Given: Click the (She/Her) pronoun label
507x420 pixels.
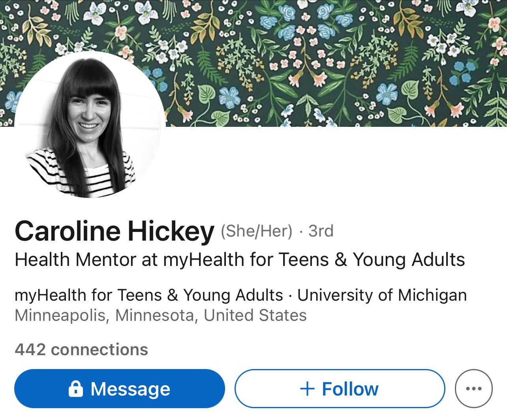Looking at the screenshot, I should pos(257,231).
